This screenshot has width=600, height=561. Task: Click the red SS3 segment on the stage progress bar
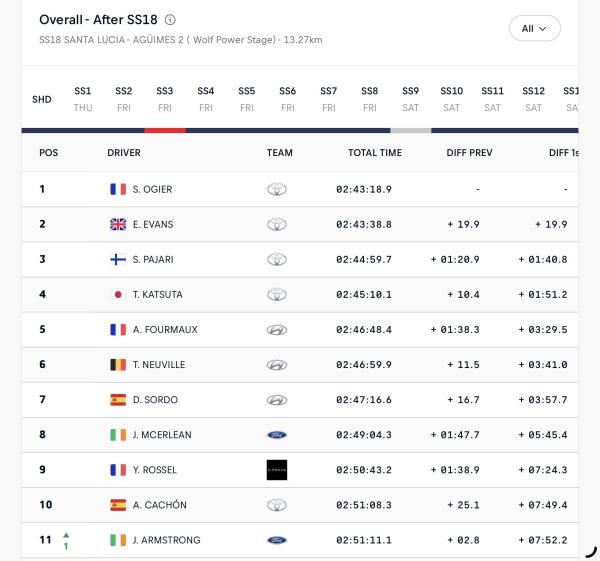pyautogui.click(x=165, y=130)
